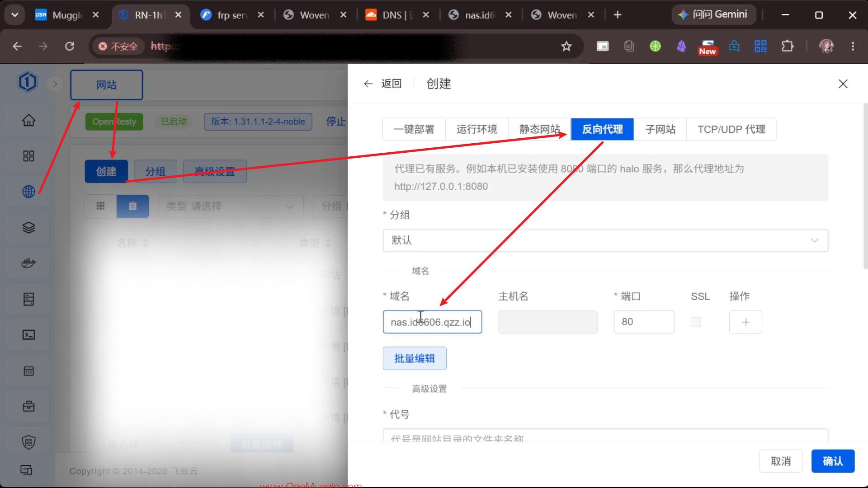
Task: Click the 批量编辑 button
Action: pos(415,358)
